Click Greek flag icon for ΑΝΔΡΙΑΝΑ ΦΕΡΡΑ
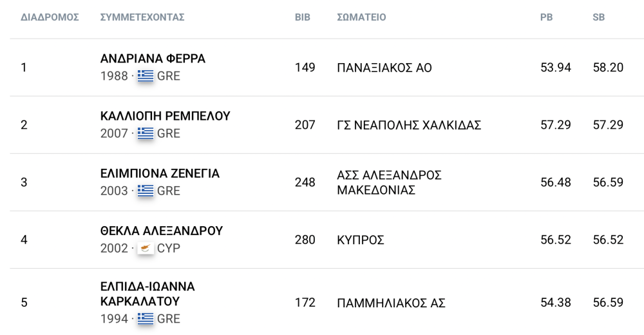The width and height of the screenshot is (644, 335). [146, 76]
